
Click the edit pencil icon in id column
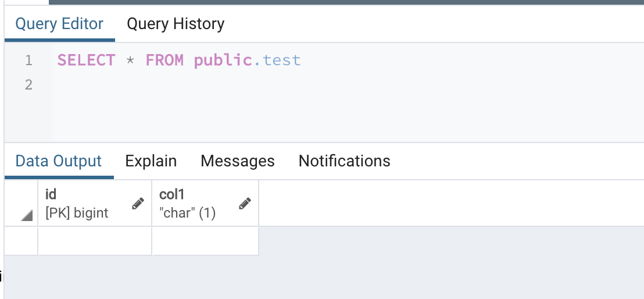[138, 204]
